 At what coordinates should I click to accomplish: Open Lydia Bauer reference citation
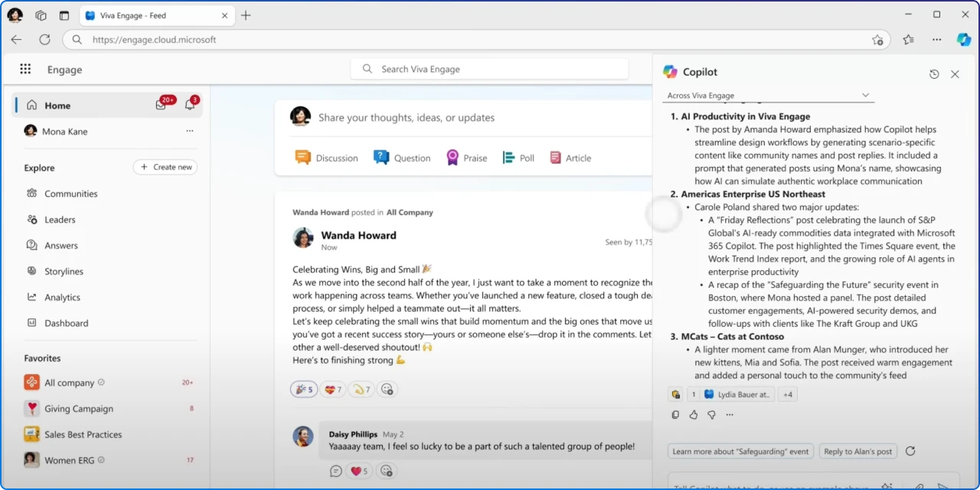pyautogui.click(x=737, y=394)
